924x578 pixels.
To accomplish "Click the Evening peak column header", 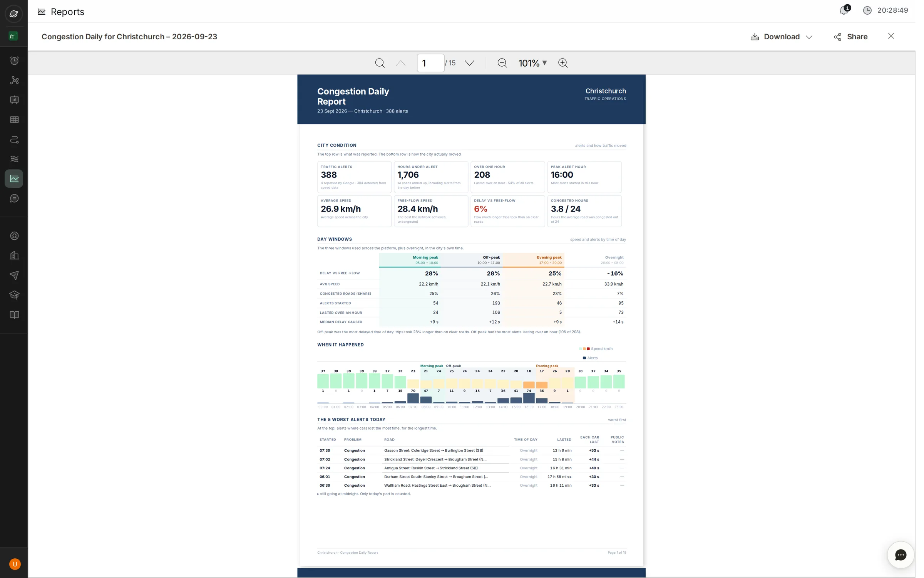I will (534, 260).
